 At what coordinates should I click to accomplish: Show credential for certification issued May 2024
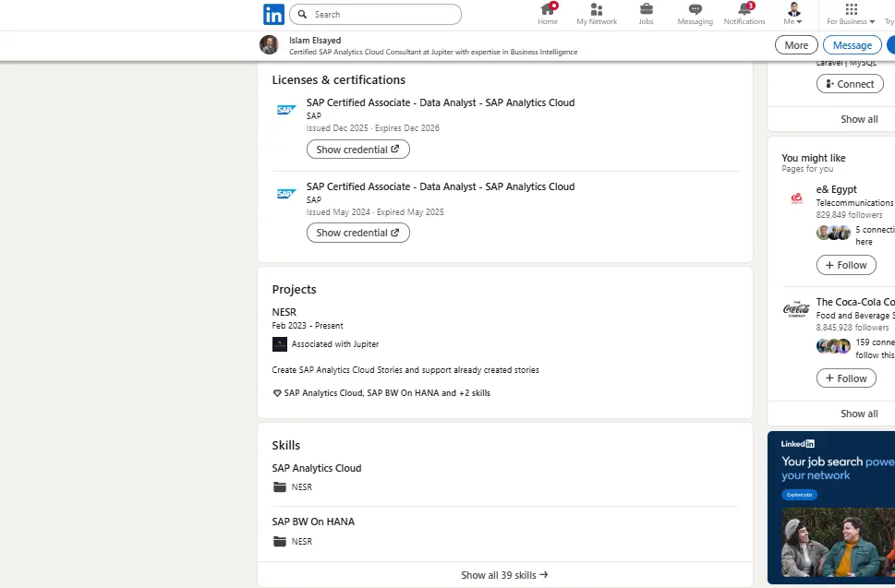click(357, 233)
